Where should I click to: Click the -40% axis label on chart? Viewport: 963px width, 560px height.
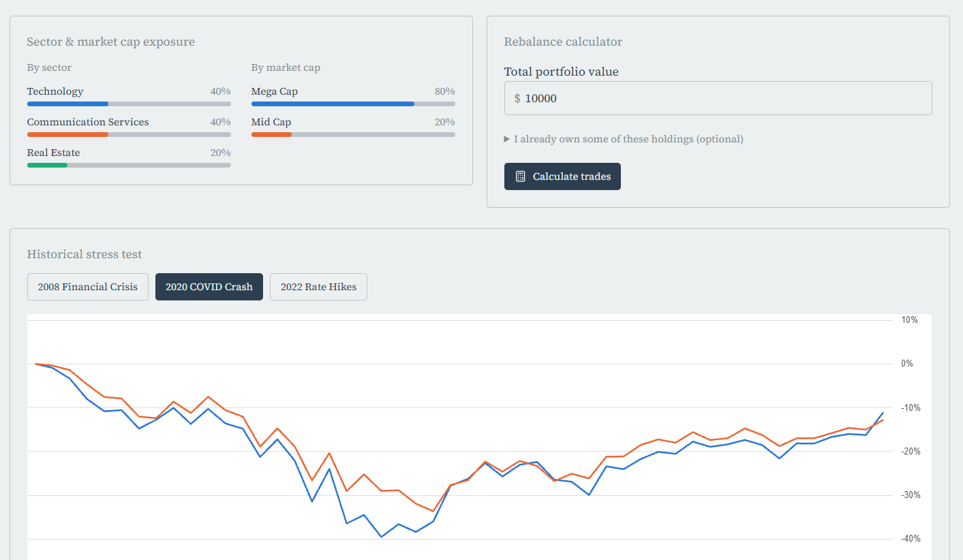click(910, 539)
